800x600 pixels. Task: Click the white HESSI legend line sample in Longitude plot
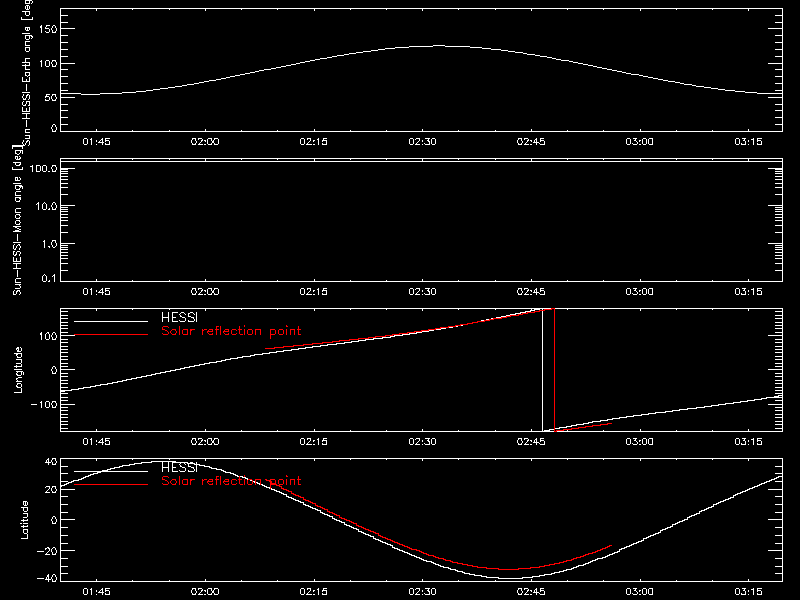tap(111, 321)
